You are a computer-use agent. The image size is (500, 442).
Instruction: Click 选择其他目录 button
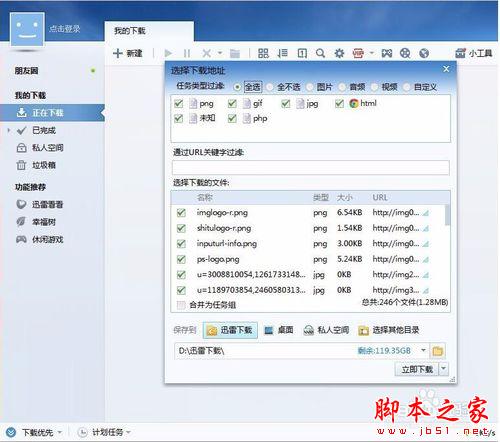[x=389, y=330]
